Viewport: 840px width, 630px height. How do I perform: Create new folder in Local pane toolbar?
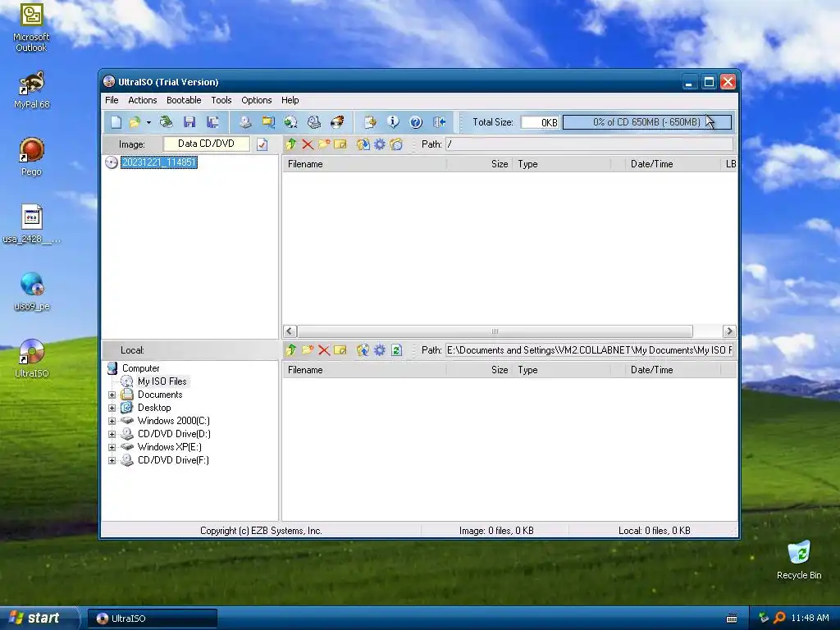(308, 350)
